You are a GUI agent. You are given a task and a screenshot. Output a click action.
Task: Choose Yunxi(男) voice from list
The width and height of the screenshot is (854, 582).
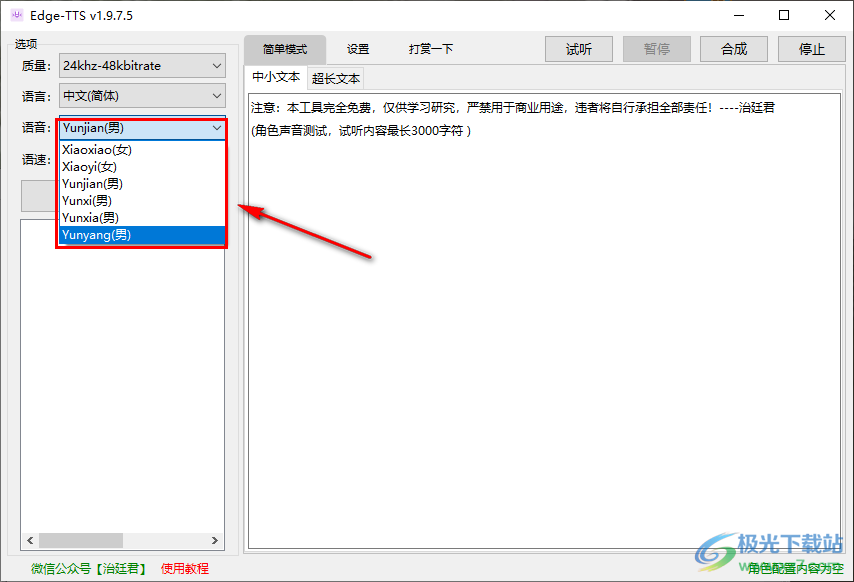tap(142, 201)
